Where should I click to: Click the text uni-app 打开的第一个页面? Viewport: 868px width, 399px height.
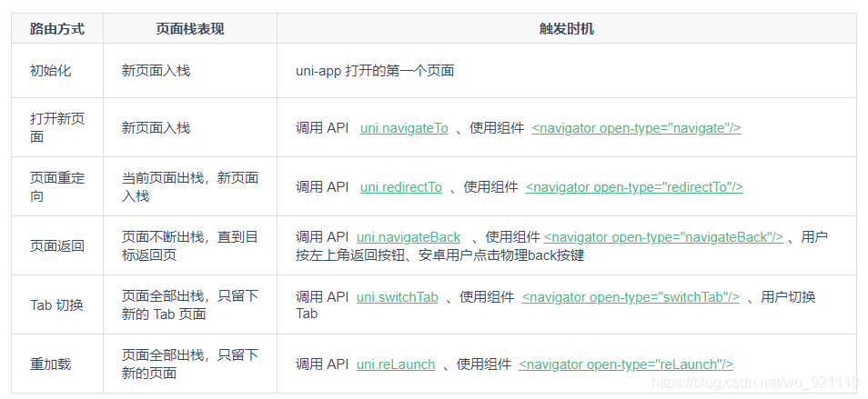[x=375, y=71]
